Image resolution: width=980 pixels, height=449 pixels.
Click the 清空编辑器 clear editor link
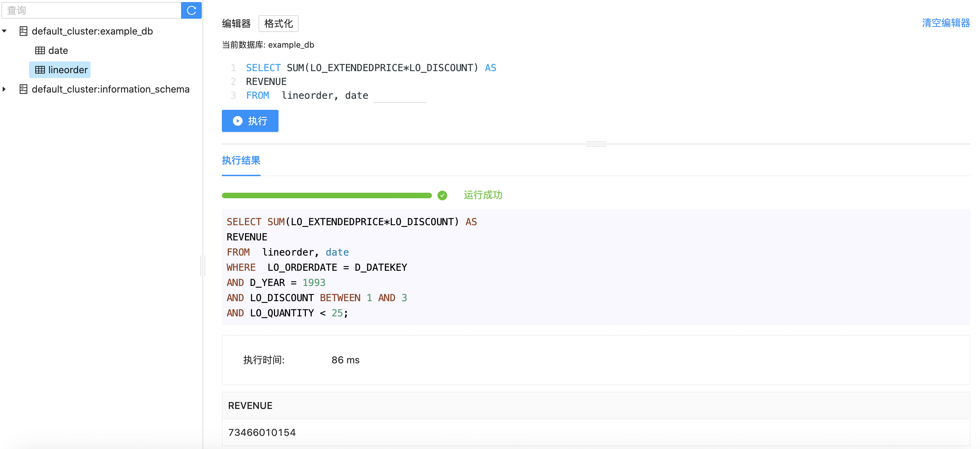pyautogui.click(x=946, y=23)
